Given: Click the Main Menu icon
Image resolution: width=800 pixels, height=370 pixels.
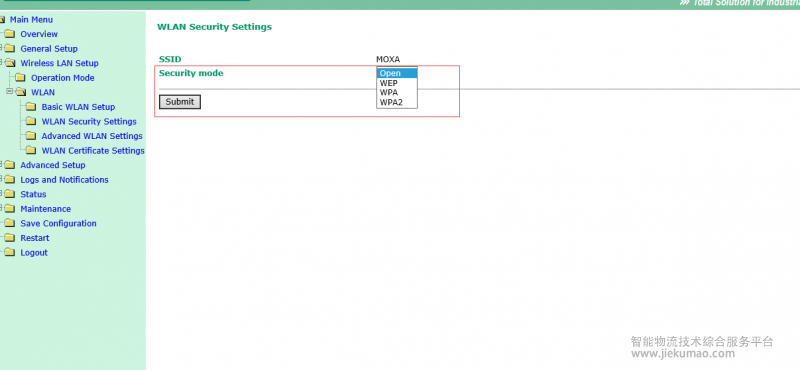Looking at the screenshot, I should [x=2, y=20].
